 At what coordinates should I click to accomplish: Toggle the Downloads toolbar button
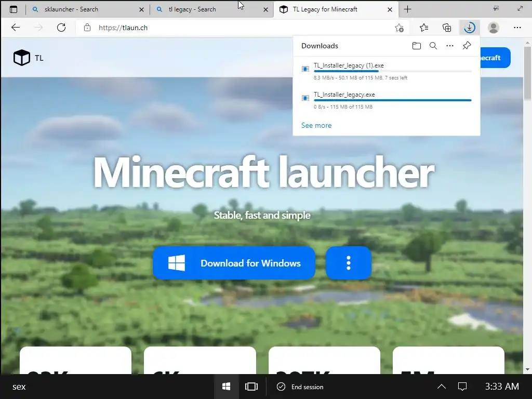(470, 28)
